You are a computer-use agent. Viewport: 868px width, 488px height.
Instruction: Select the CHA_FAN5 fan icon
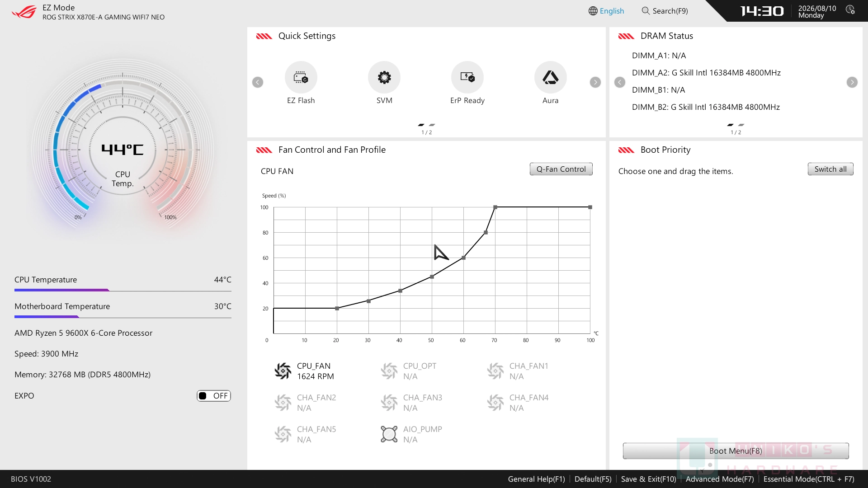(283, 434)
